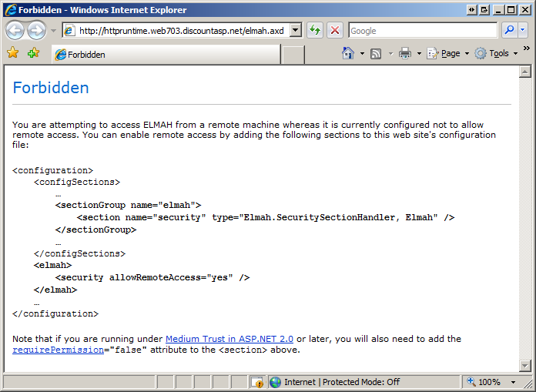Viewport: 536px width, 392px height.
Task: Click the title bar second extra button
Action: click(x=484, y=10)
